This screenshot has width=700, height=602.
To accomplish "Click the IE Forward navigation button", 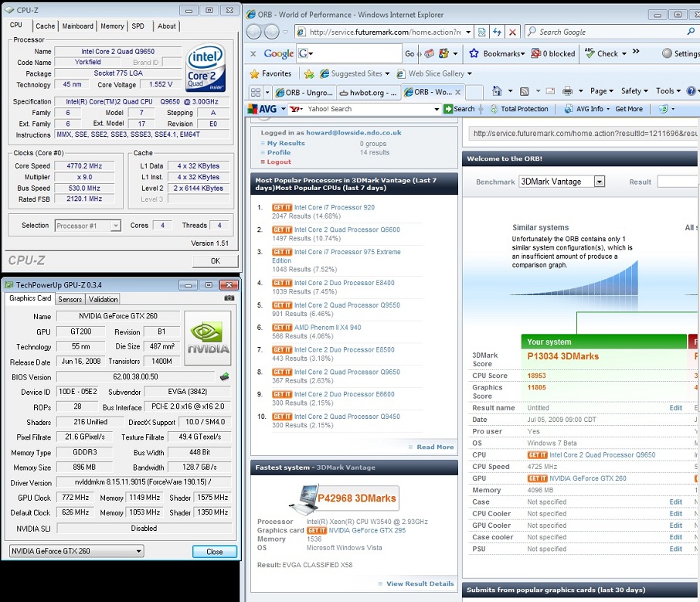I will (271, 32).
